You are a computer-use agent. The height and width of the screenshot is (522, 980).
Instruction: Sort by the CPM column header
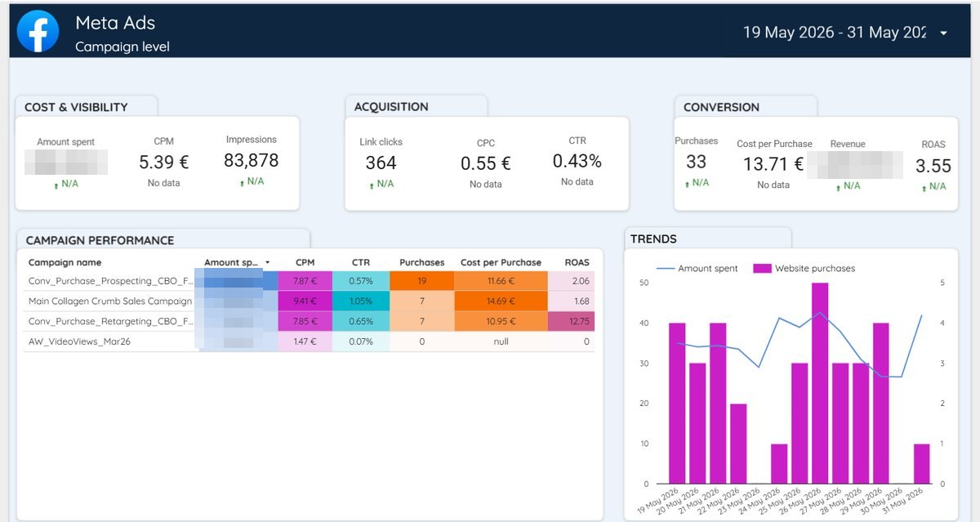[305, 262]
